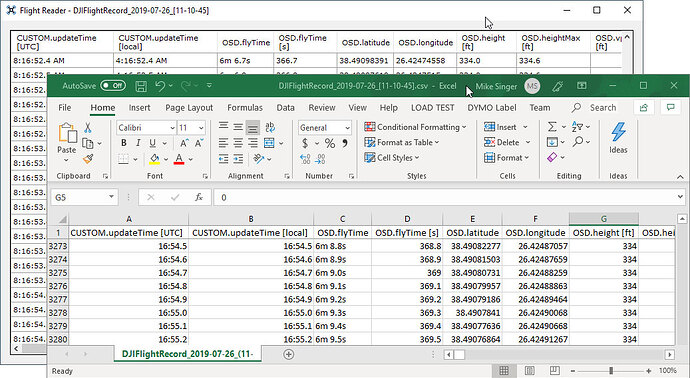Image resolution: width=690 pixels, height=378 pixels.
Task: Click the Undo icon
Action: click(x=159, y=86)
